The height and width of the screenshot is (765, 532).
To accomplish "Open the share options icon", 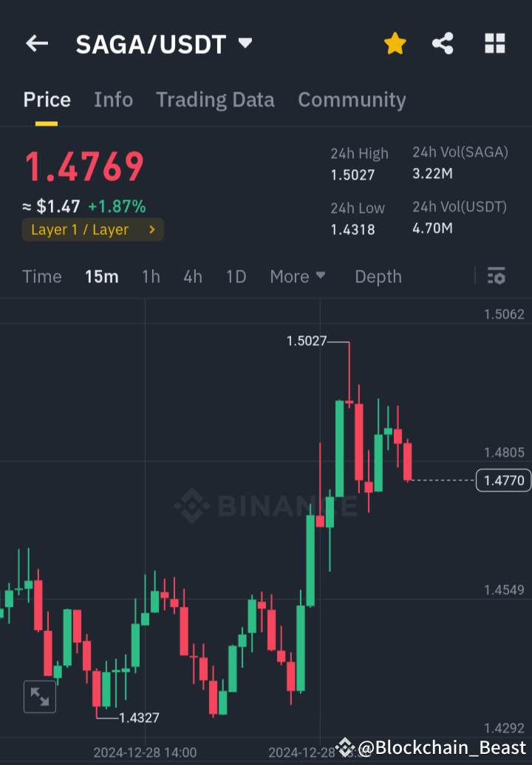I will tap(443, 43).
